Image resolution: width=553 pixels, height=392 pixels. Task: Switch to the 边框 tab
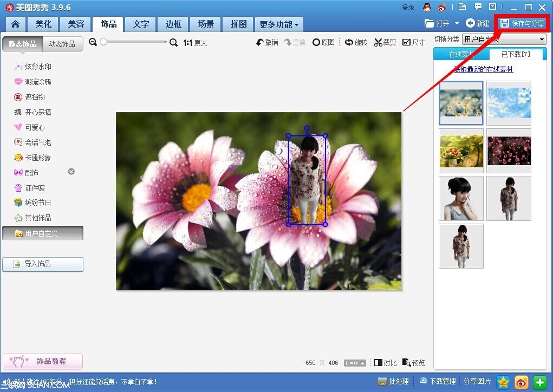pyautogui.click(x=173, y=24)
